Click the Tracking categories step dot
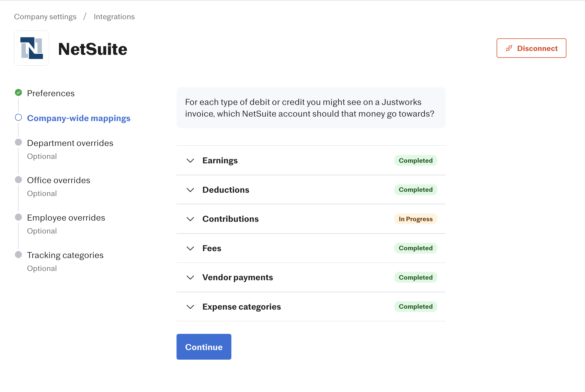 tap(18, 254)
